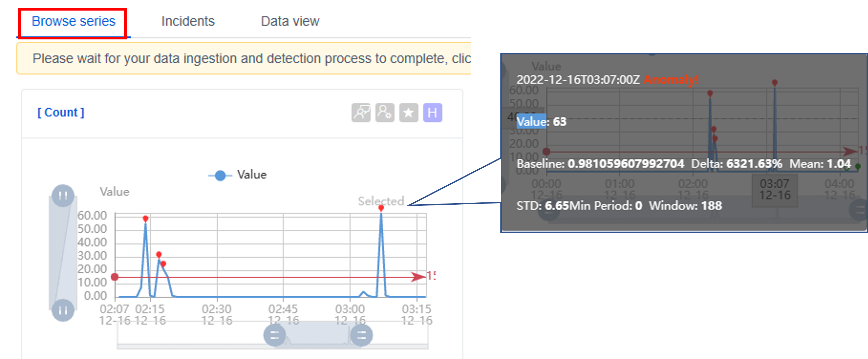
Task: Mark the series with star icon
Action: [x=408, y=112]
